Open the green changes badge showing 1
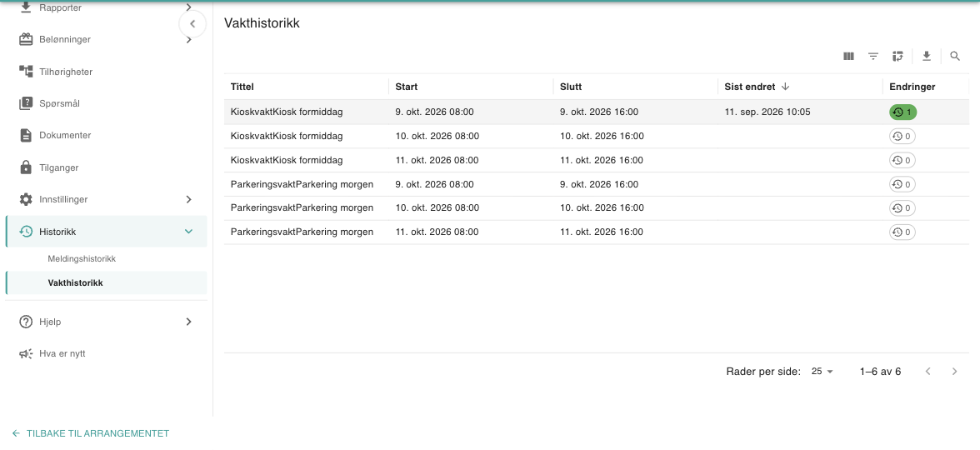980x450 pixels. pyautogui.click(x=903, y=112)
